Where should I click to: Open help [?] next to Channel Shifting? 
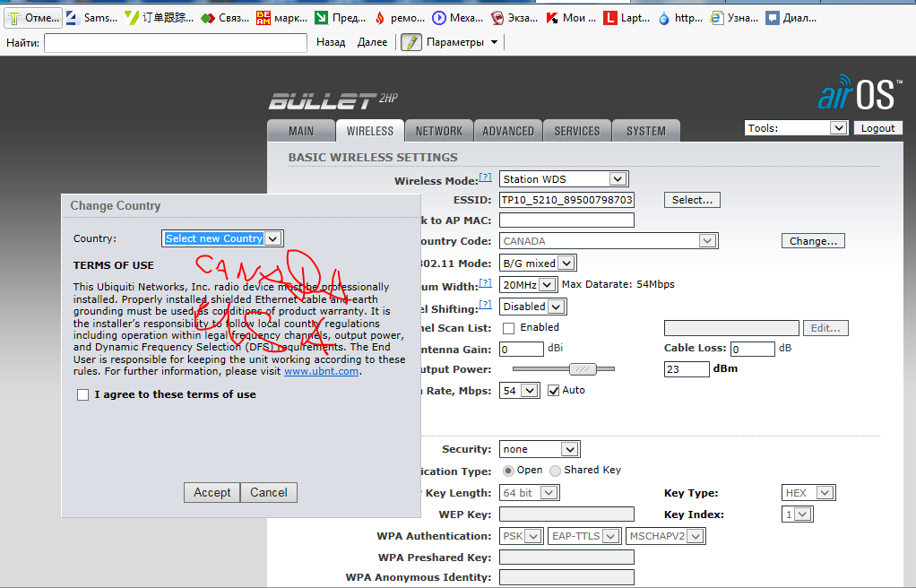click(x=486, y=305)
